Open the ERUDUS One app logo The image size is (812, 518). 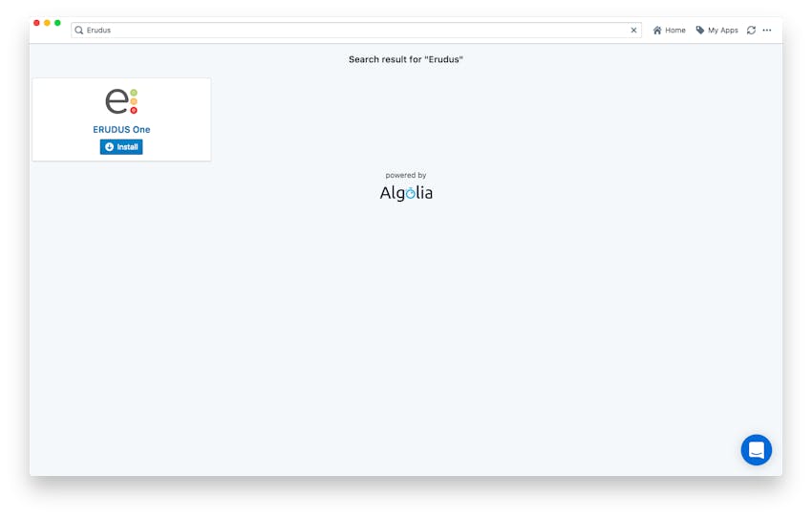[121, 101]
